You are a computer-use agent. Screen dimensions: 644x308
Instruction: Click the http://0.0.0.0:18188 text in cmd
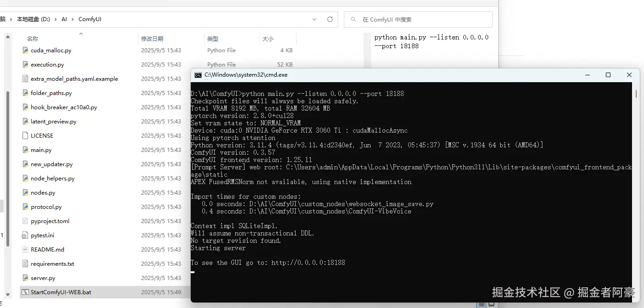(308, 263)
